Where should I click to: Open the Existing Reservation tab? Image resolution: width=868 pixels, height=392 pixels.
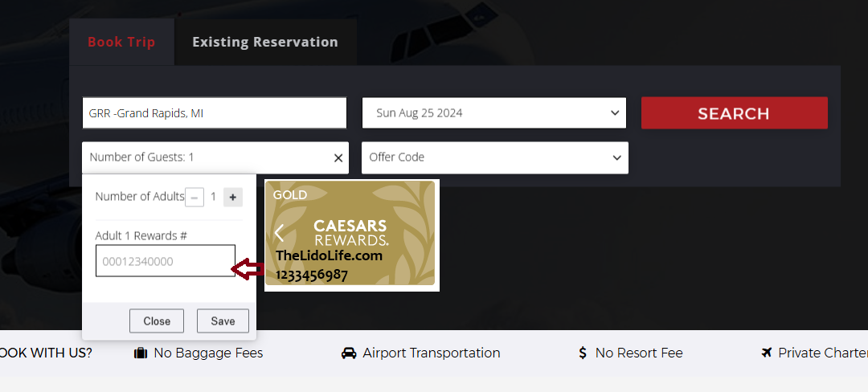(264, 42)
